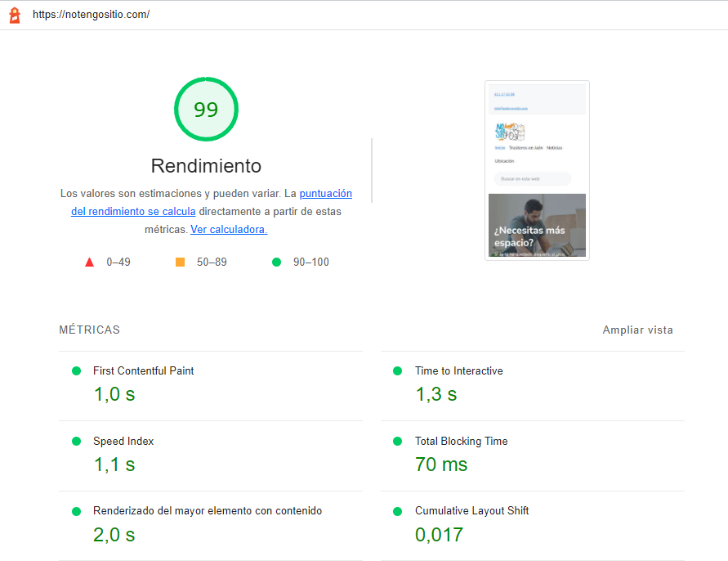Click the 'Total Blocking Time' metric label
The width and height of the screenshot is (728, 561).
pos(461,441)
